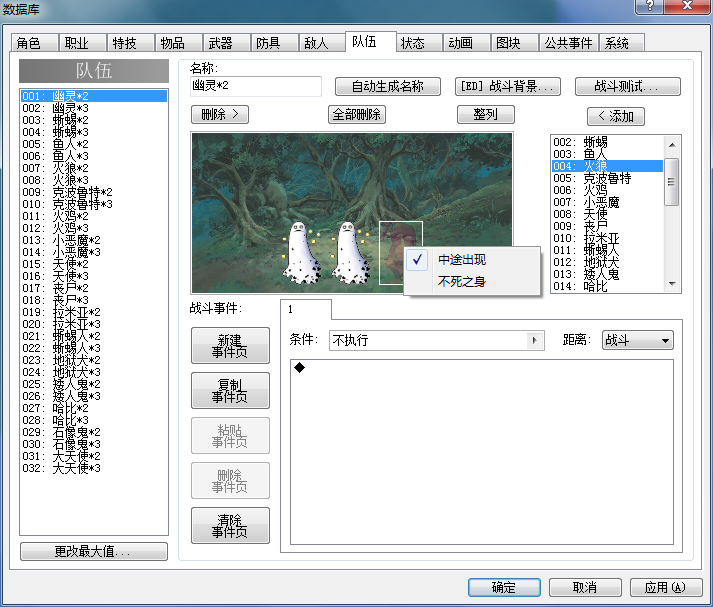Viewport: 713px width, 607px height.
Task: Select the second ghost in the preview
Action: point(350,253)
